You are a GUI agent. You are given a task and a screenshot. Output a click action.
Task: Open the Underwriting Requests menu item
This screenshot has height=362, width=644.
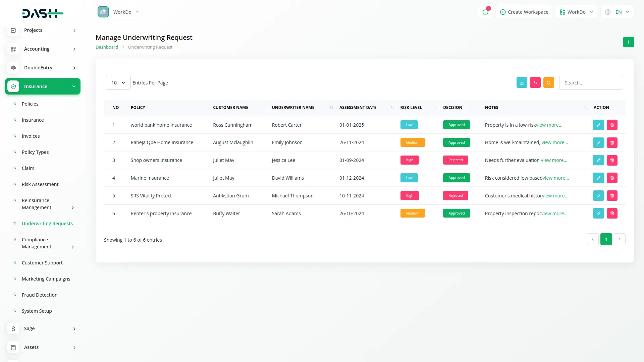47,223
